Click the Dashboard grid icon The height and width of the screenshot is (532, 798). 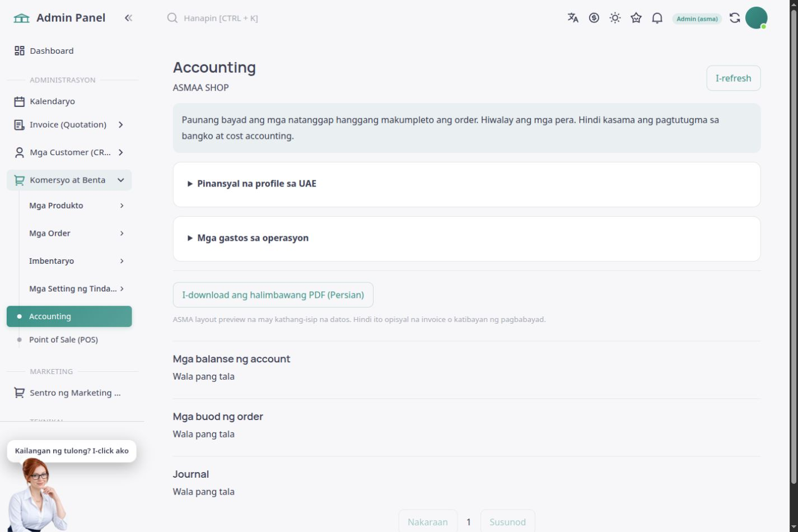[20, 51]
